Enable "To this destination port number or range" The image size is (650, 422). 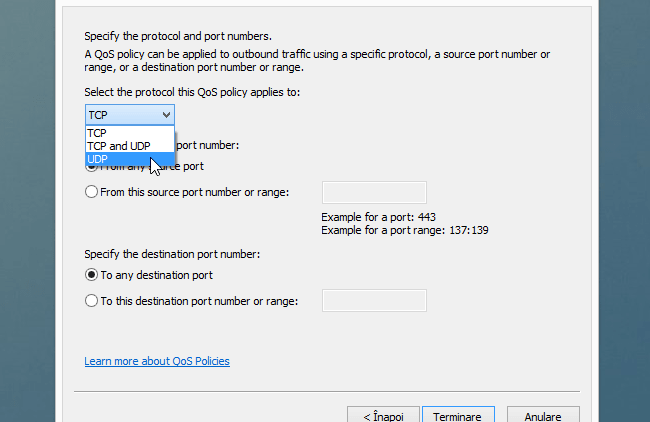pyautogui.click(x=92, y=300)
